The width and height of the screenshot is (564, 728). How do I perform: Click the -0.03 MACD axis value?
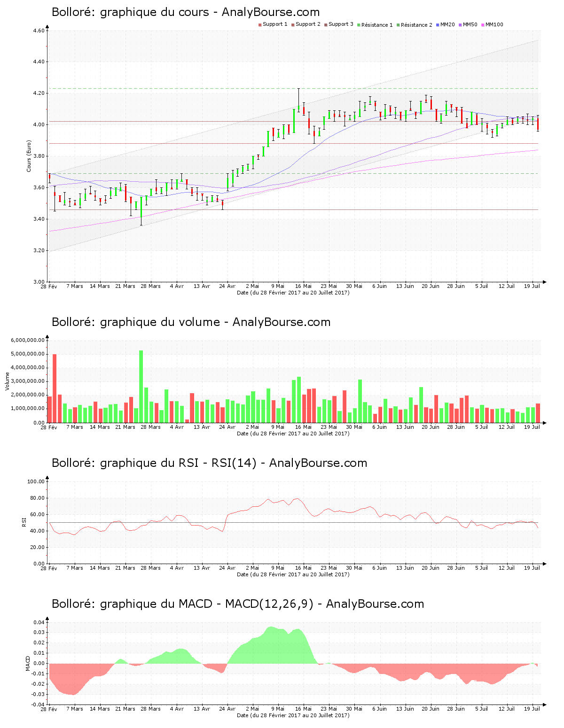(39, 695)
